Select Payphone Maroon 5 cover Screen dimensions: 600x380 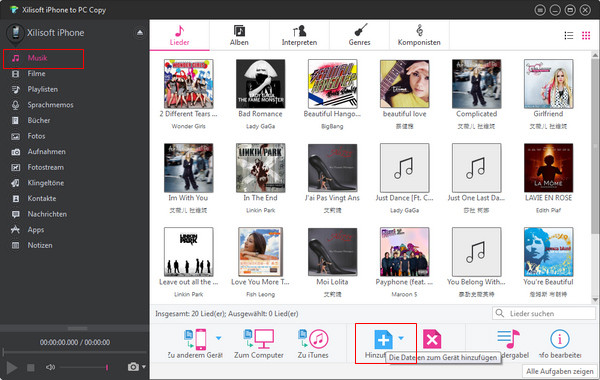404,252
